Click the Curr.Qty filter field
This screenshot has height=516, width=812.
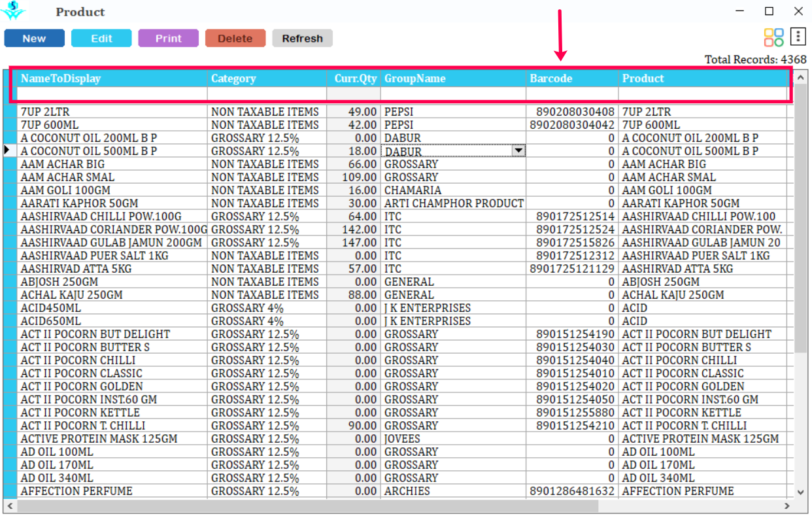pos(354,94)
